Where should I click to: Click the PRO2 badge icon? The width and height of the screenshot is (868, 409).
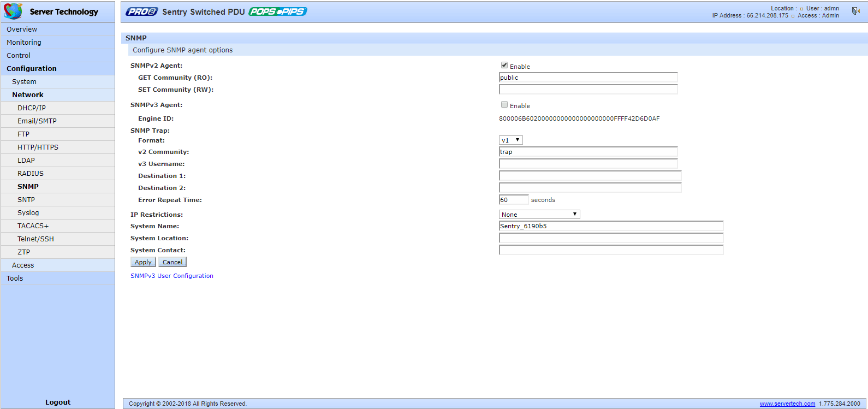tap(141, 11)
